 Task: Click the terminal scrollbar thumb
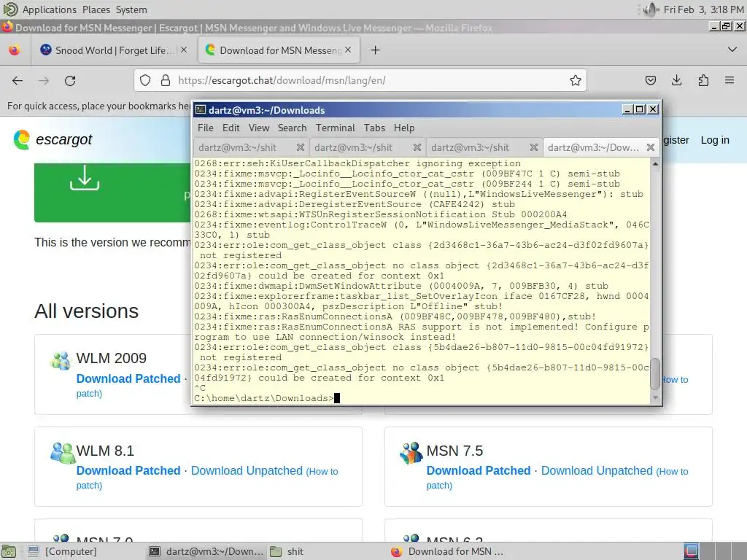pyautogui.click(x=656, y=374)
